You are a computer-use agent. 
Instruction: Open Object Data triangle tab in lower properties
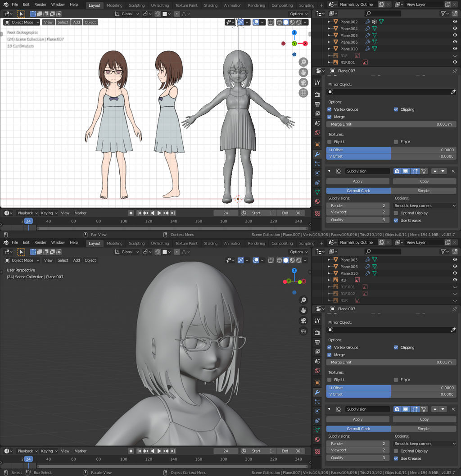point(317,430)
